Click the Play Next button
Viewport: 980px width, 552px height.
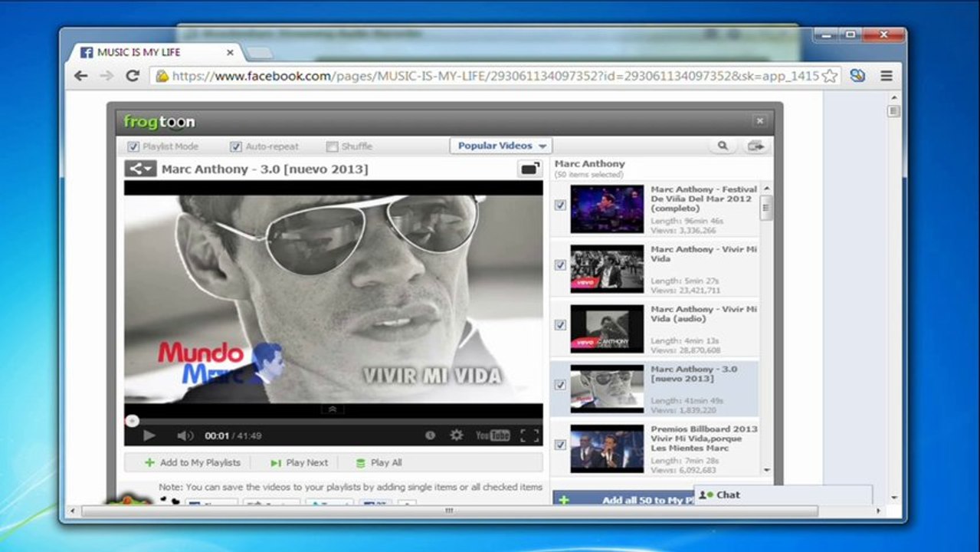[299, 463]
